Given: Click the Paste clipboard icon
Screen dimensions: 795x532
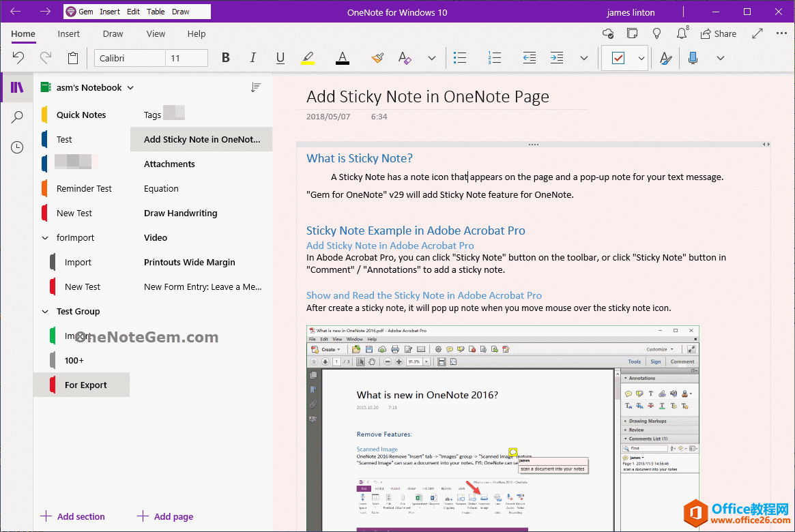Looking at the screenshot, I should pos(73,58).
